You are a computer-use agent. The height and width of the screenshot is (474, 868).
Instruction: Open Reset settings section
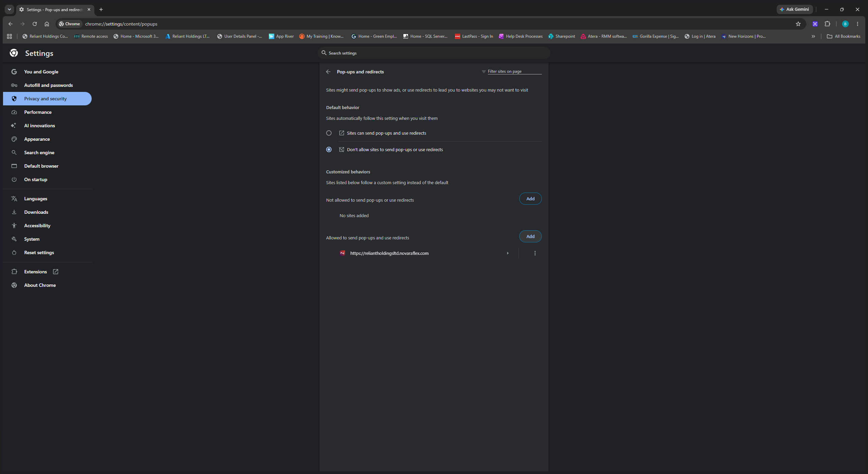(47, 252)
